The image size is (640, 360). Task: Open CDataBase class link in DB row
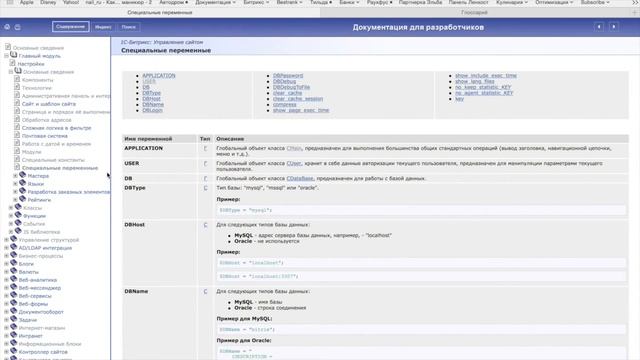click(x=300, y=178)
